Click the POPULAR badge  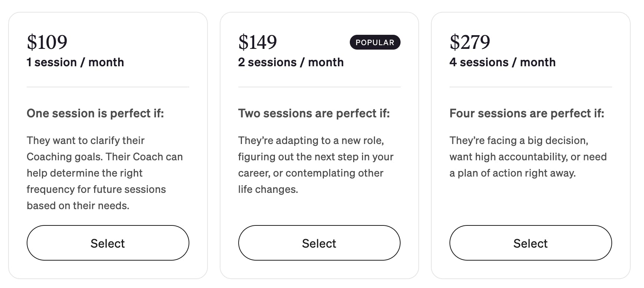[x=375, y=42]
